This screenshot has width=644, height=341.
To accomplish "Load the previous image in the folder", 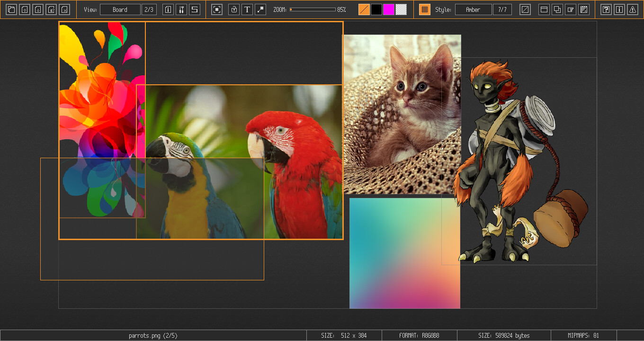I will [25, 9].
